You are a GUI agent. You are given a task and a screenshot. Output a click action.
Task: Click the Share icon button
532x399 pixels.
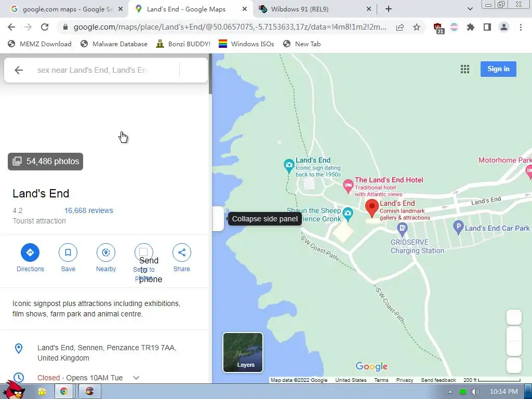[x=181, y=252]
